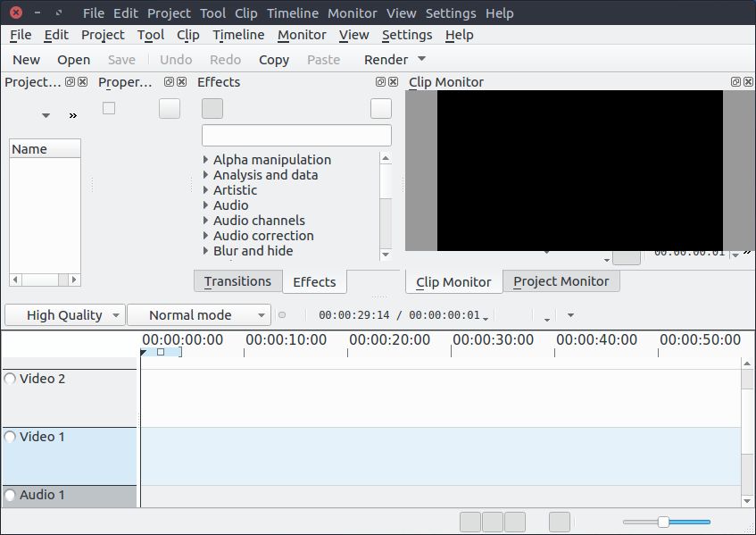Viewport: 756px width, 535px height.
Task: Click the Effects search field
Action: click(x=296, y=134)
